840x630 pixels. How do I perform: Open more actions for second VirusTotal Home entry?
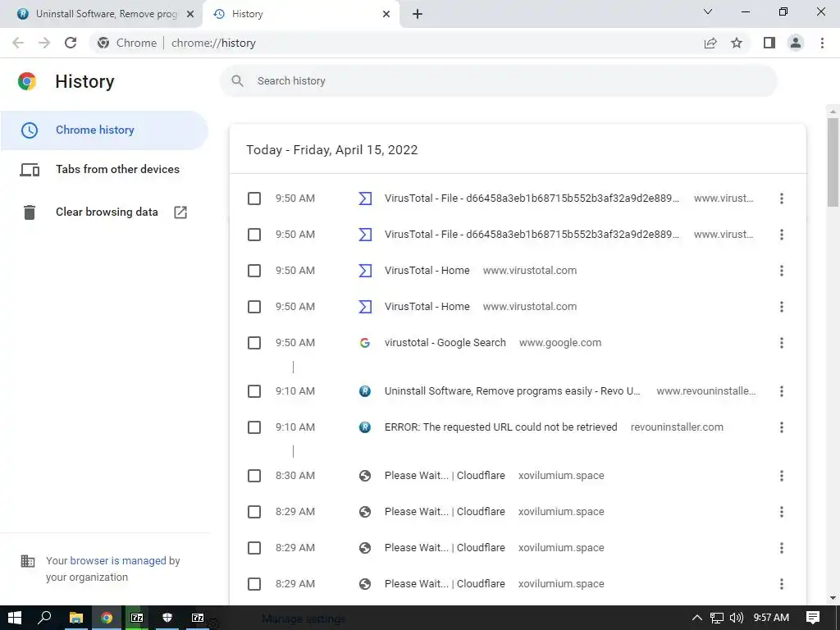[x=782, y=307]
